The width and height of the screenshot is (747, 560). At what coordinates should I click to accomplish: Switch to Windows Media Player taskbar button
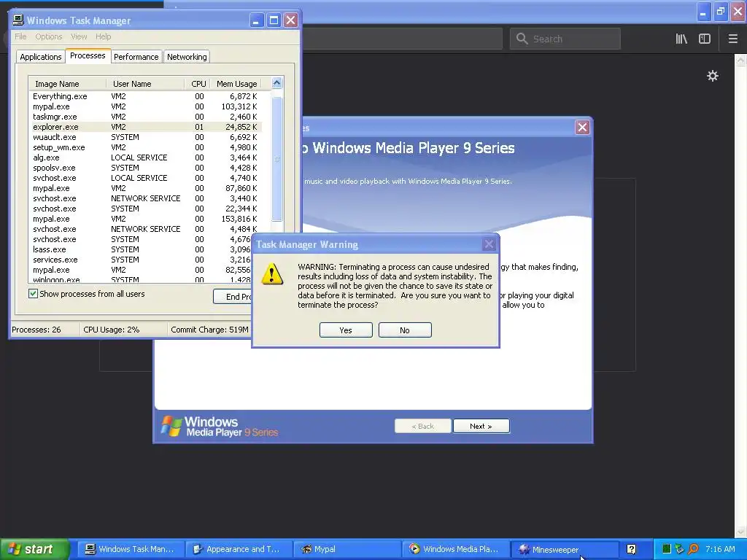pos(454,549)
